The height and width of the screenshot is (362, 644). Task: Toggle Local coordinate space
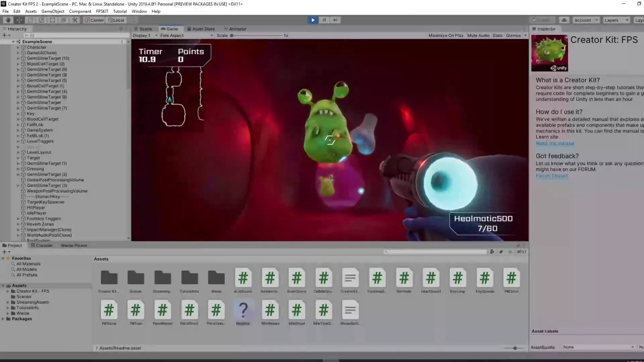pos(116,20)
